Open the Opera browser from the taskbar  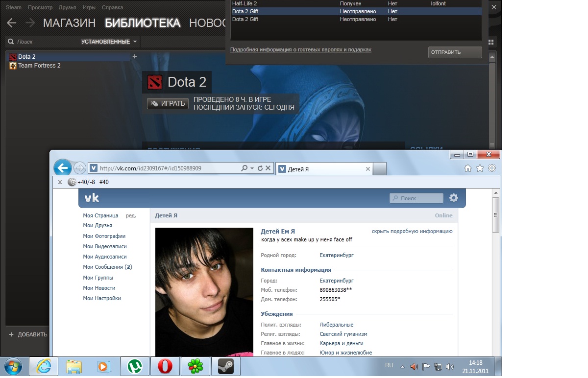click(x=165, y=366)
